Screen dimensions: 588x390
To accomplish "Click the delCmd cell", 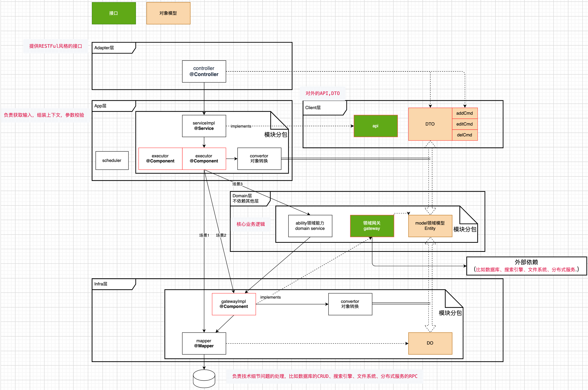I will [464, 135].
